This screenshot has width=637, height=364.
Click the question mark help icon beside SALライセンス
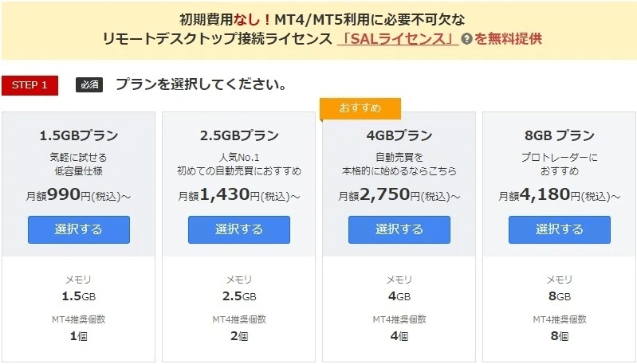[466, 39]
